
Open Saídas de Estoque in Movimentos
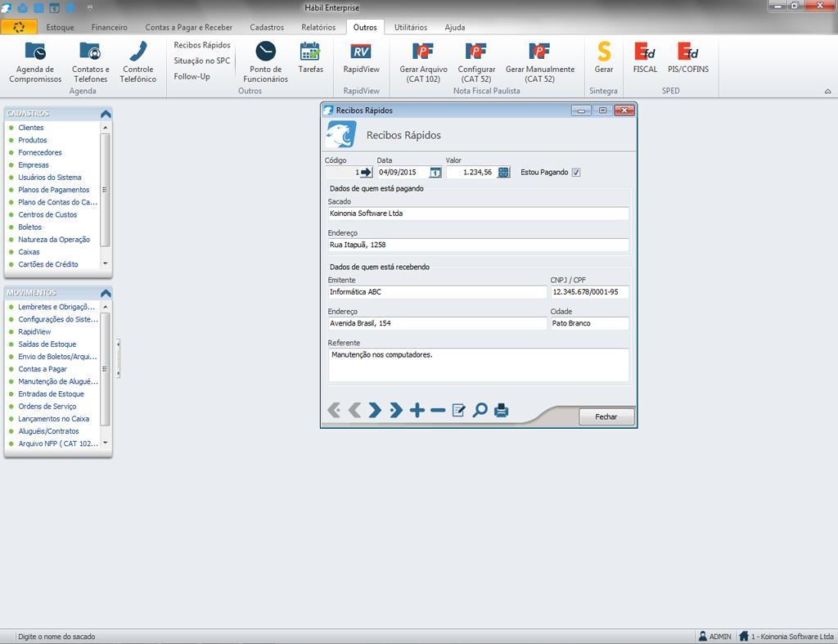tap(47, 345)
